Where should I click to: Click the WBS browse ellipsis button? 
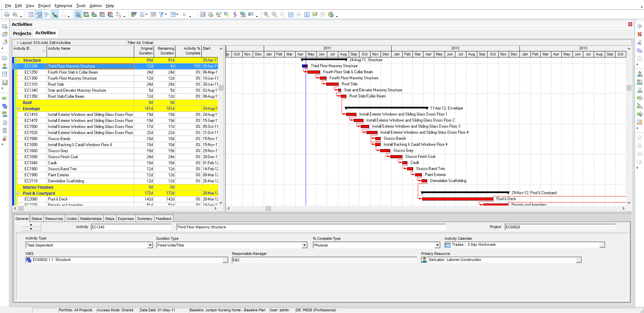coord(225,260)
